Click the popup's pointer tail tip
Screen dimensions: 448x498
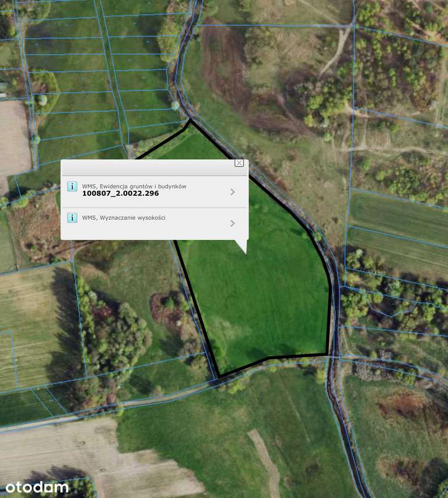pos(246,253)
